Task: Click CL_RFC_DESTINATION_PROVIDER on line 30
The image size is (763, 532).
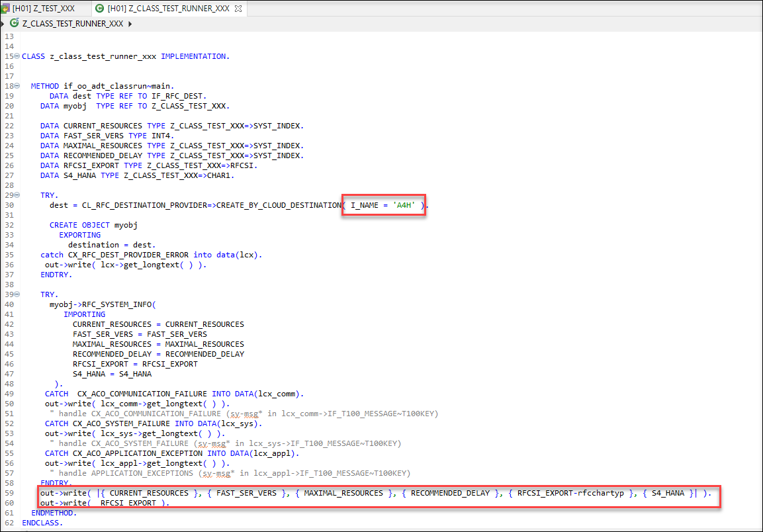Action: pos(144,205)
